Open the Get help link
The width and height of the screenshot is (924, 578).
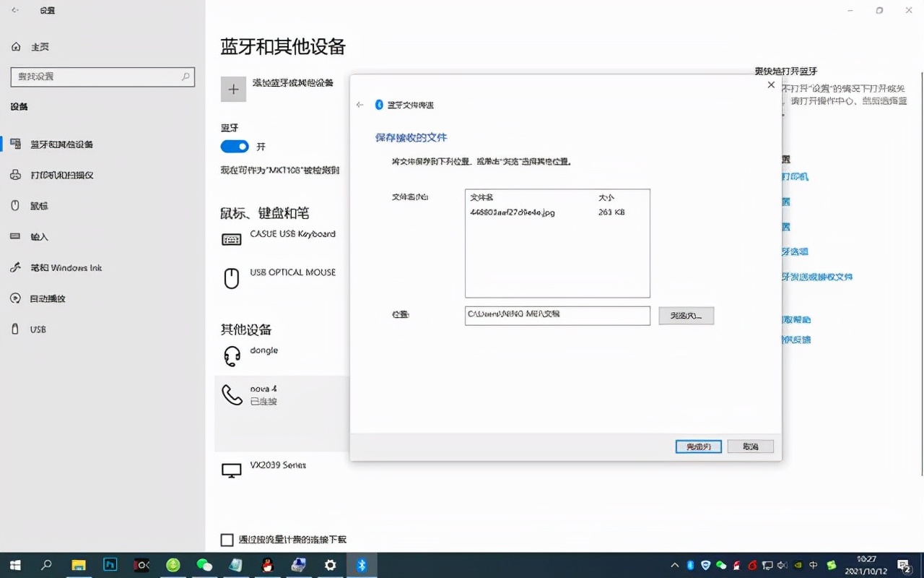pos(798,320)
